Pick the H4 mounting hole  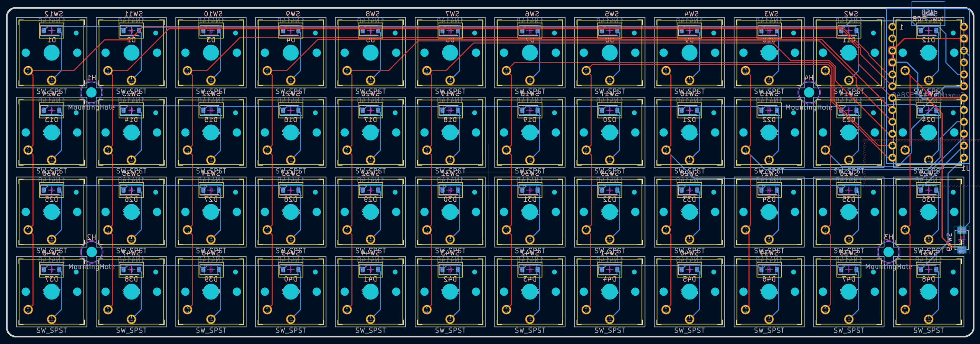809,92
